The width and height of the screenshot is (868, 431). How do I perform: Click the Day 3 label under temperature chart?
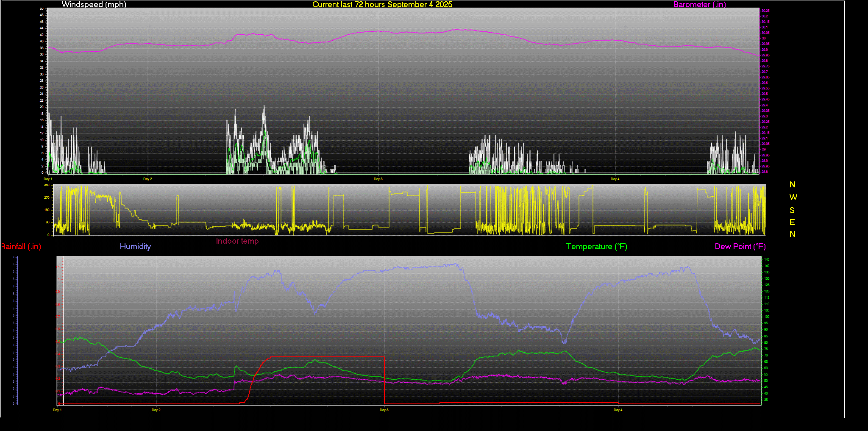coord(384,410)
